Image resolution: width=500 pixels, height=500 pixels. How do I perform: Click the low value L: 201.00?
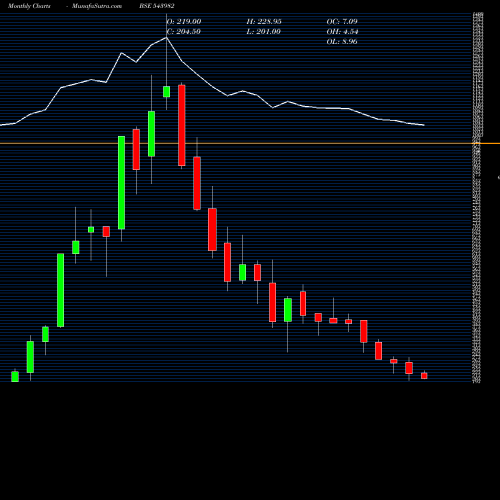(264, 32)
